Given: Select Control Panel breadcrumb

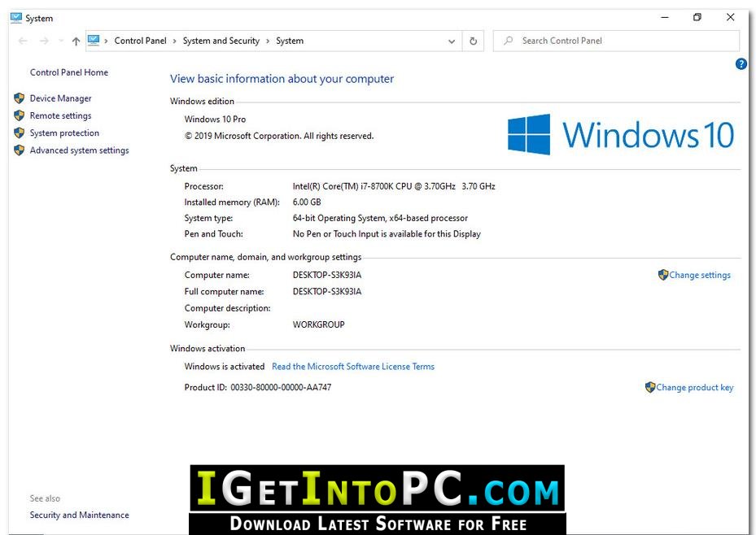Looking at the screenshot, I should coord(140,41).
